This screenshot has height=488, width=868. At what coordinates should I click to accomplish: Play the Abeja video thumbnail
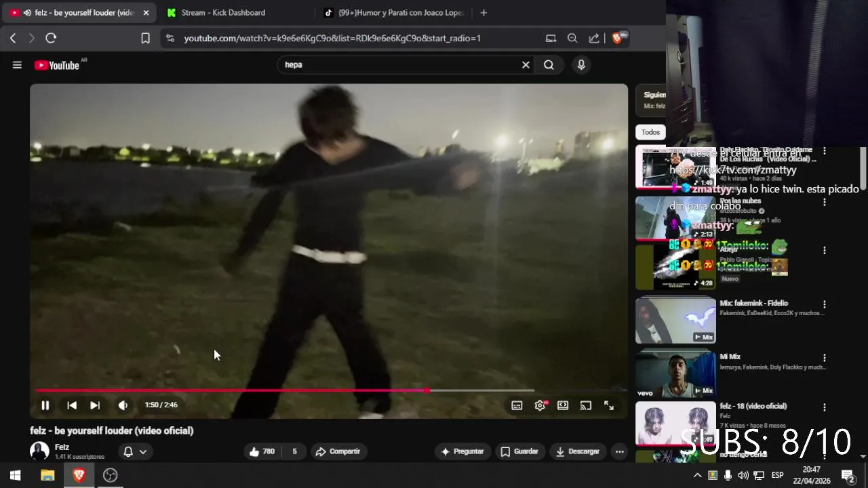click(x=675, y=267)
